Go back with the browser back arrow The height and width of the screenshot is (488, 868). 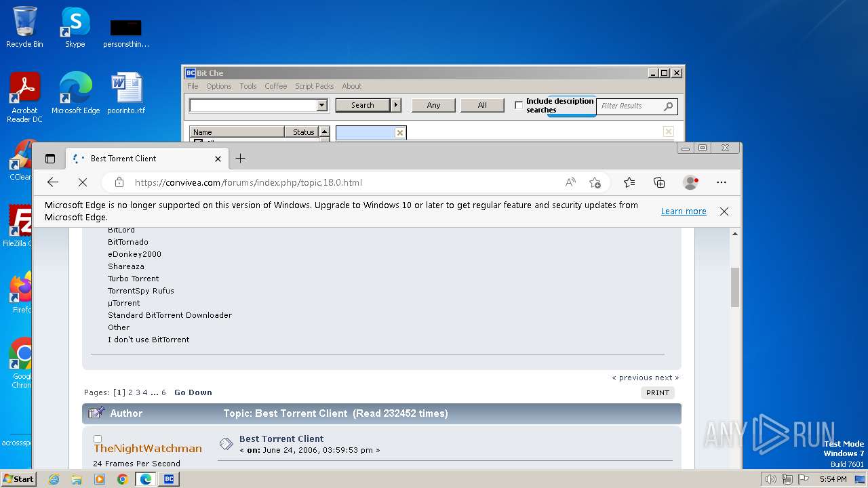click(53, 182)
